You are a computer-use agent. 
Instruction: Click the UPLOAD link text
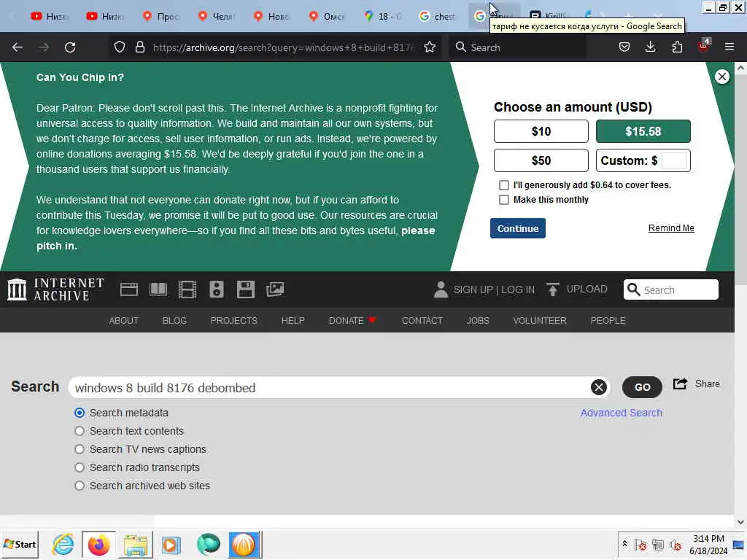pyautogui.click(x=587, y=289)
